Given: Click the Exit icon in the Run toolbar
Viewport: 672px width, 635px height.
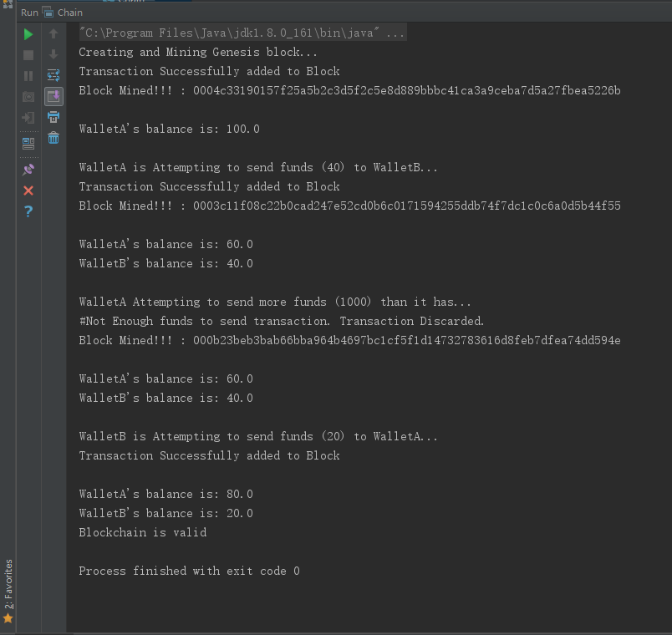Looking at the screenshot, I should tap(28, 118).
